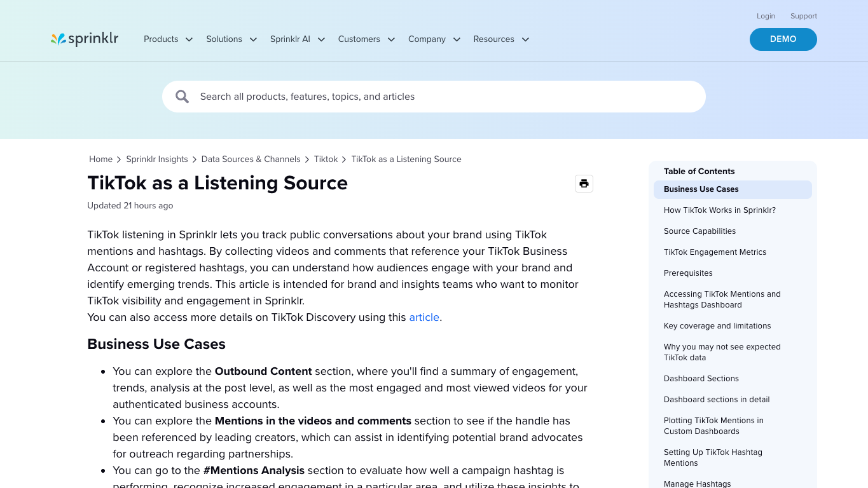
Task: Click the DEMO button
Action: tap(783, 39)
